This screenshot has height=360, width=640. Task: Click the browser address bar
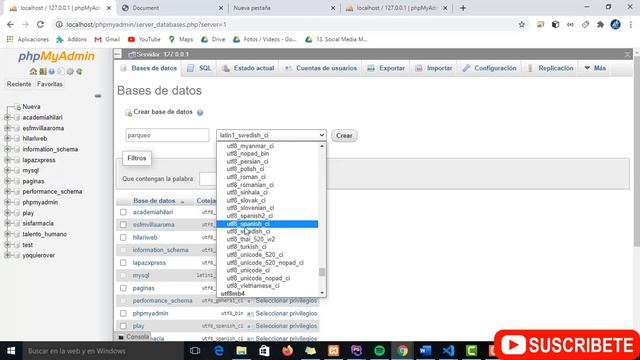click(286, 24)
